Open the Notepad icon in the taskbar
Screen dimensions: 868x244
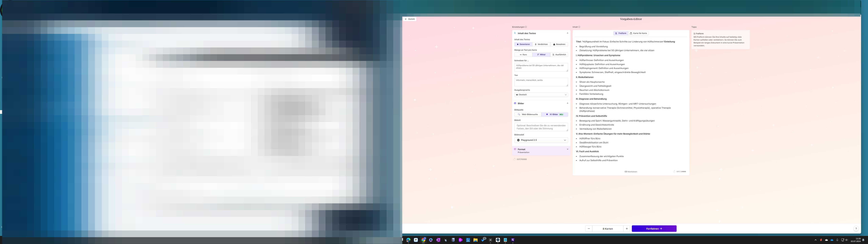[x=505, y=240]
